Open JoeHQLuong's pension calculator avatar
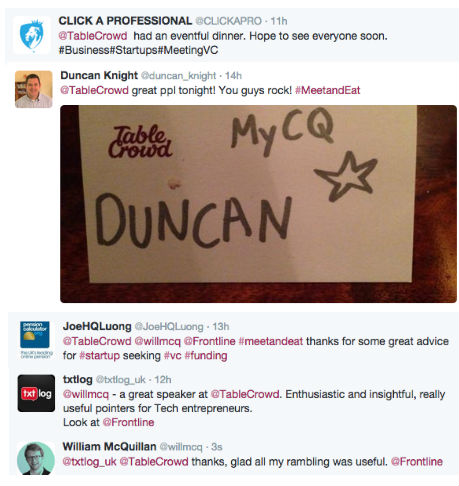The height and width of the screenshot is (486, 459). click(36, 339)
